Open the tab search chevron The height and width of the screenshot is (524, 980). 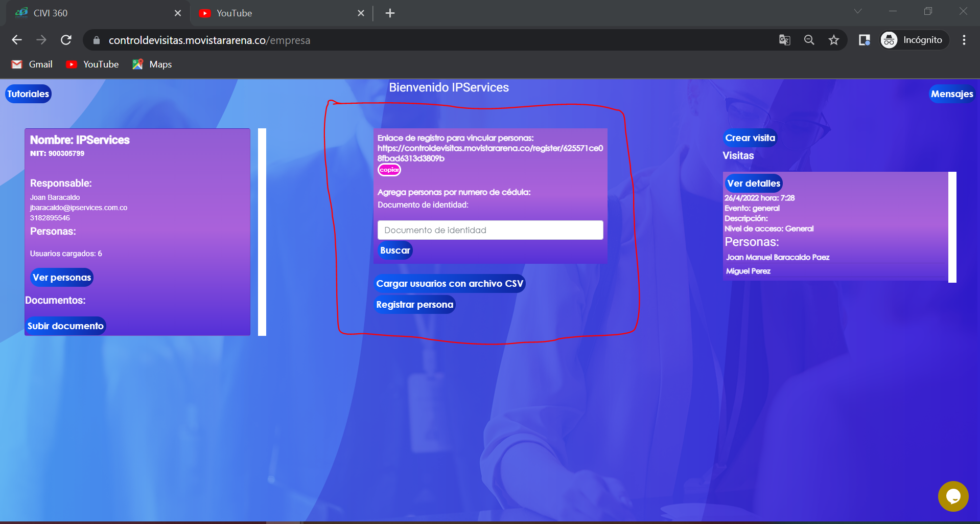pos(858,11)
